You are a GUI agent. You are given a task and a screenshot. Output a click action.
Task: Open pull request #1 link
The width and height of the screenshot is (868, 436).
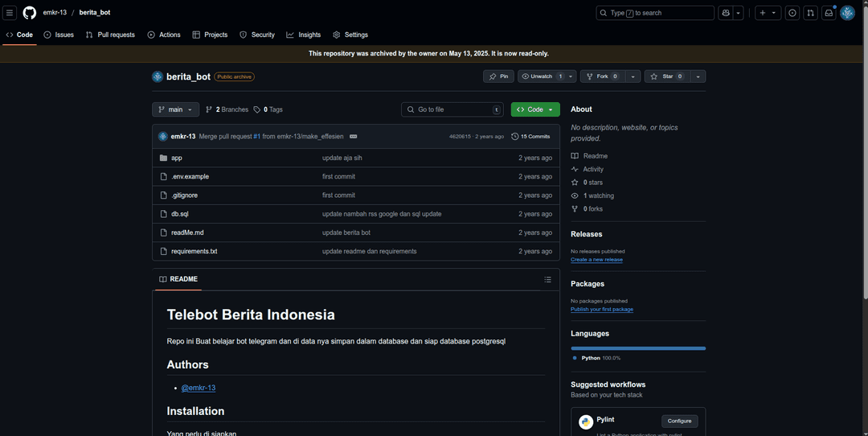click(257, 136)
